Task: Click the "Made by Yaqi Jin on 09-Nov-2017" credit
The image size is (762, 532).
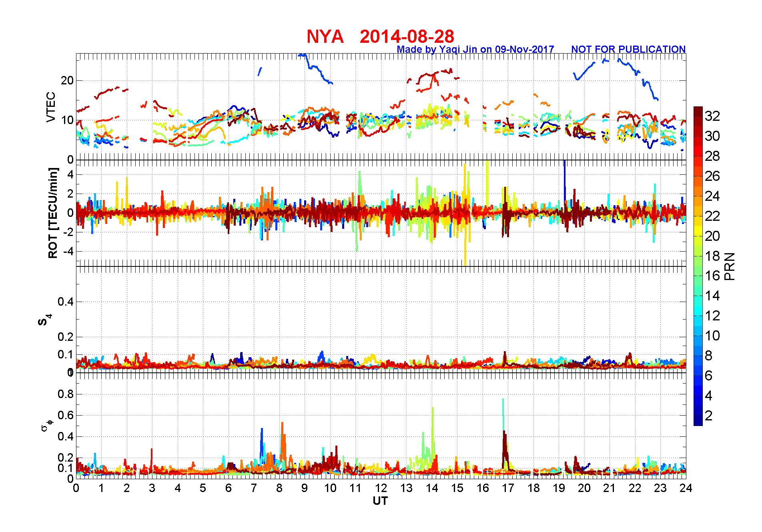Action: pos(475,49)
